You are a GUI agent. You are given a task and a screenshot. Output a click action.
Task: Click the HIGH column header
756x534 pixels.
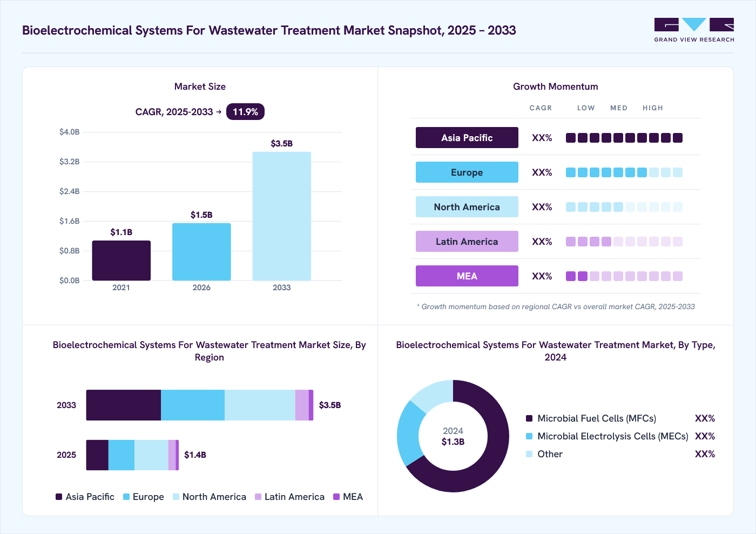pyautogui.click(x=653, y=108)
